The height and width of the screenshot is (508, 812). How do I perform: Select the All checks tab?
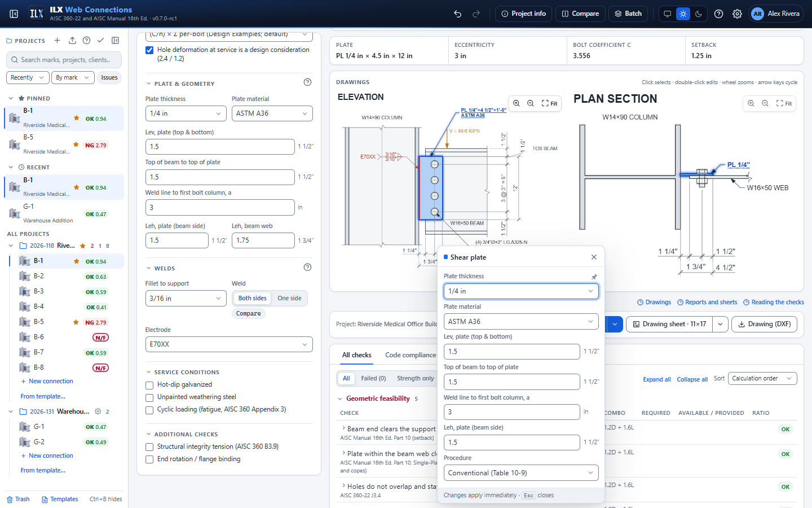[x=357, y=355]
